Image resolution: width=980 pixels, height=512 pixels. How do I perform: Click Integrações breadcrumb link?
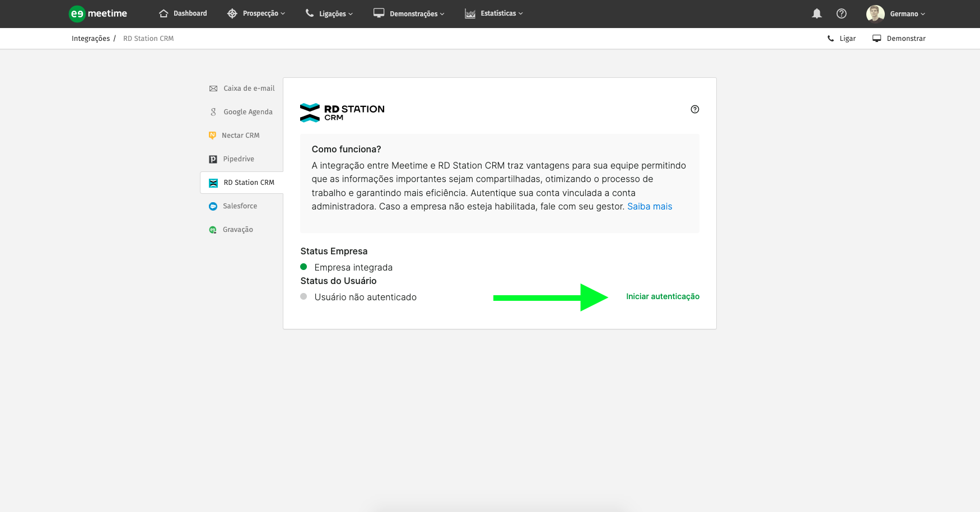click(x=91, y=39)
